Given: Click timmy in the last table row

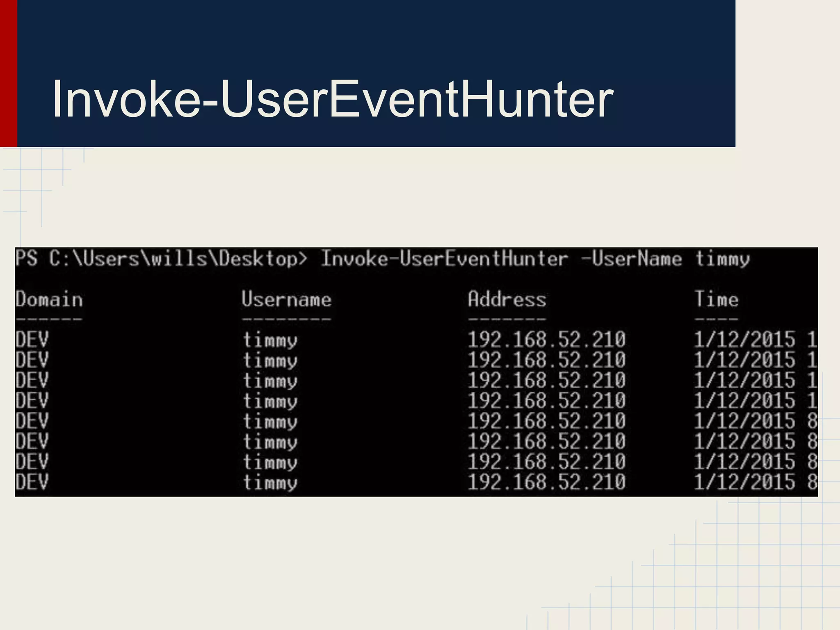Looking at the screenshot, I should point(270,482).
